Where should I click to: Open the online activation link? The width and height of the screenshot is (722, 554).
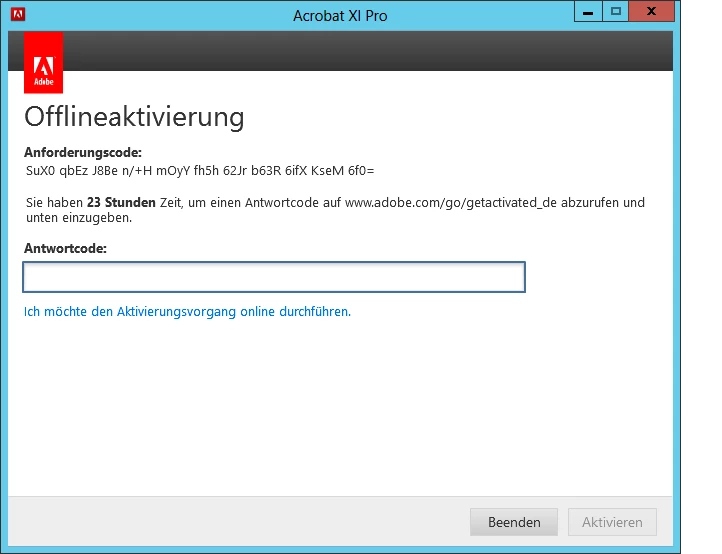[x=187, y=312]
